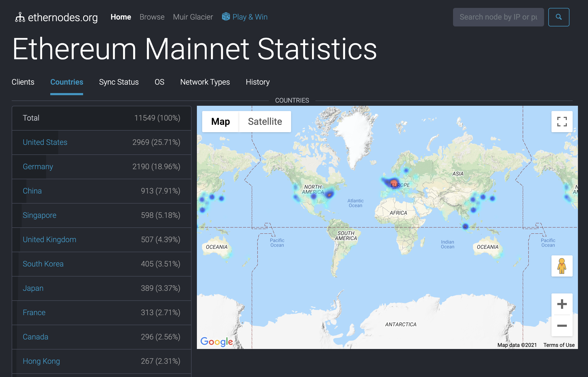Viewport: 588px width, 377px height.
Task: Click the dice icon beside Play & Win
Action: pyautogui.click(x=226, y=17)
